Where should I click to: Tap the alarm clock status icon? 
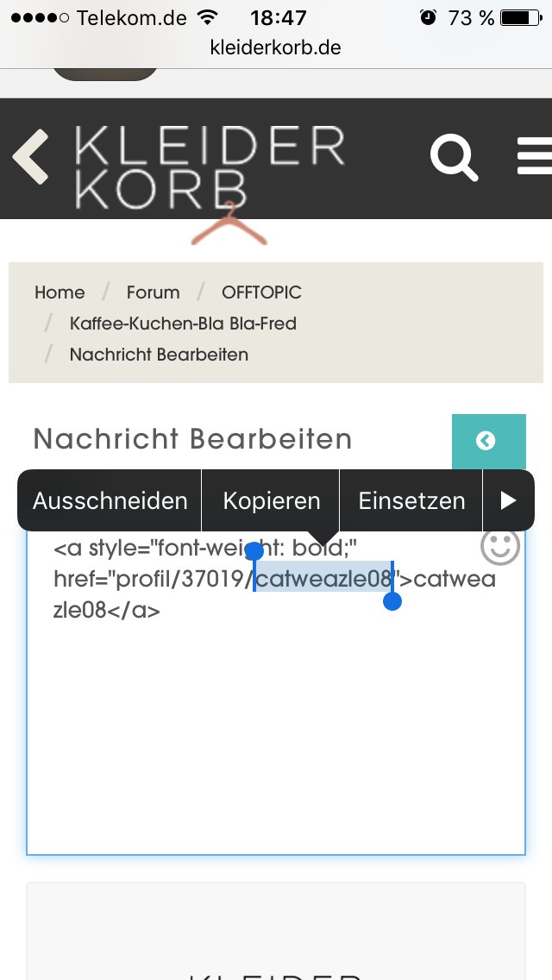(x=428, y=17)
